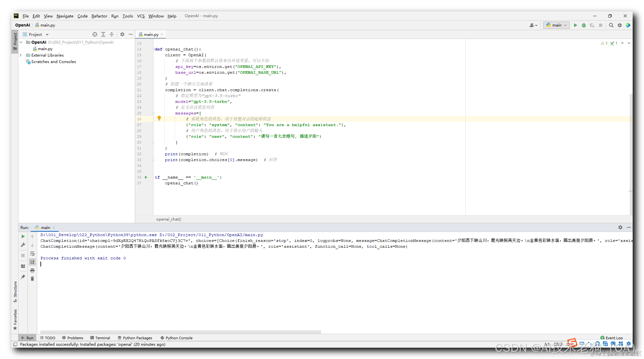
Task: Toggle scroll to end in Run console
Action: [32, 262]
